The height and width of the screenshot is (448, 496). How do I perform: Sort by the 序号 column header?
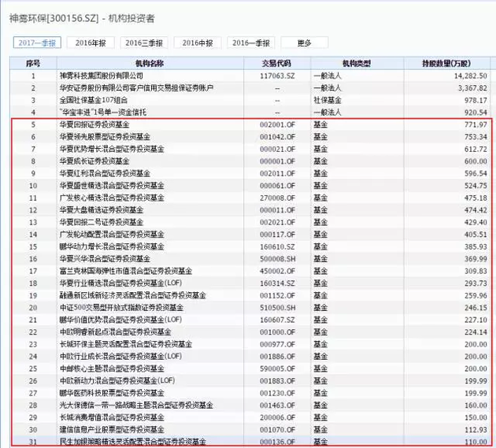tap(33, 64)
